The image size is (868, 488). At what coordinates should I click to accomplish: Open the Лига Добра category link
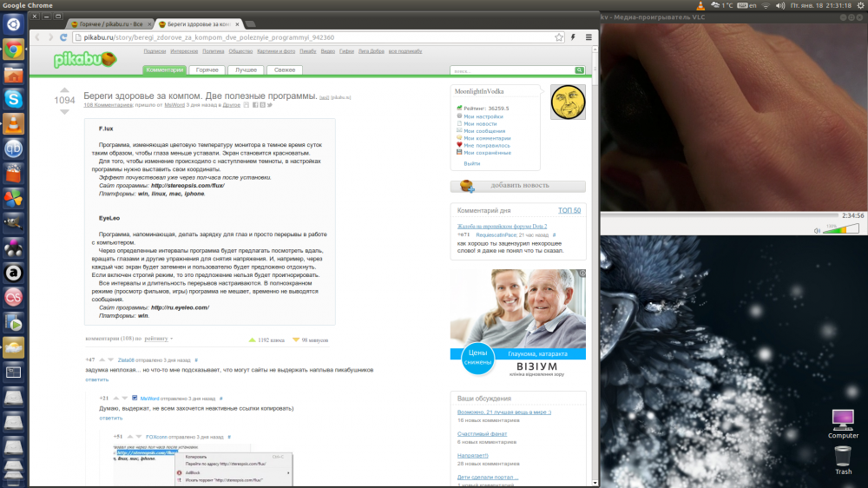371,51
